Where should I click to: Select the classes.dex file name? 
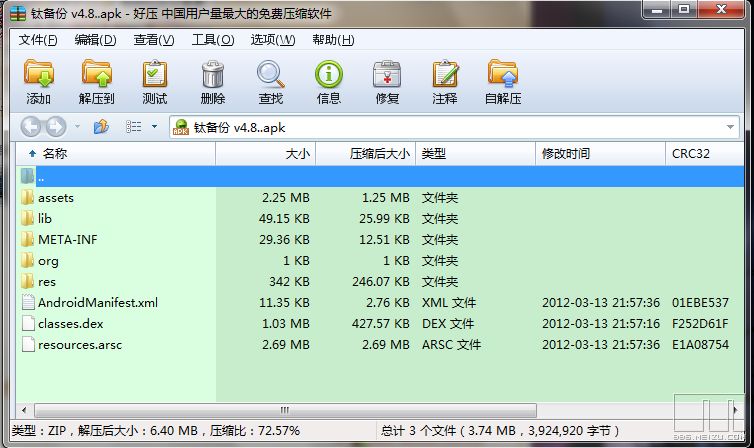[71, 324]
